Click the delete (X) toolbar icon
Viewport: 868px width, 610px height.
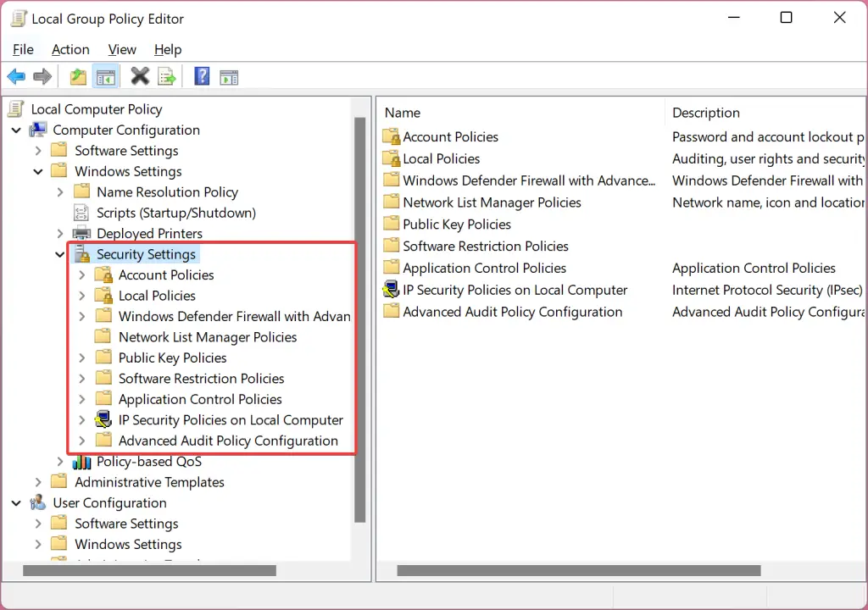(x=140, y=76)
